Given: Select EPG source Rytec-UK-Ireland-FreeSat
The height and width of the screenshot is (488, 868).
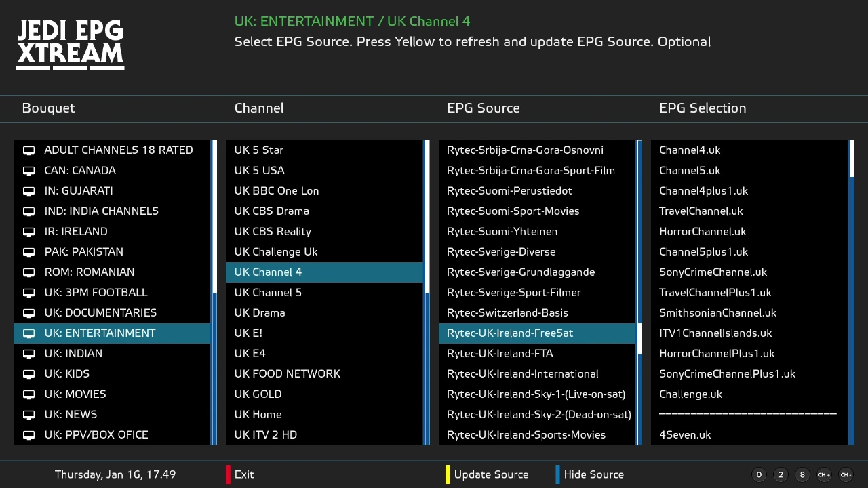Looking at the screenshot, I should point(537,333).
